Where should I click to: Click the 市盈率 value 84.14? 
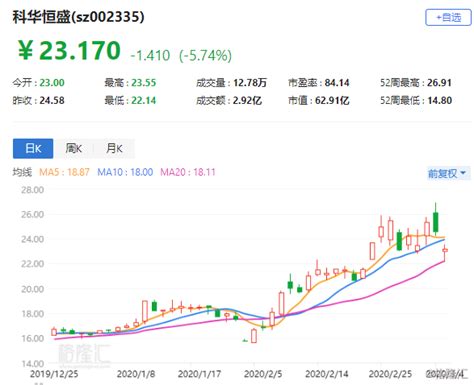(337, 83)
